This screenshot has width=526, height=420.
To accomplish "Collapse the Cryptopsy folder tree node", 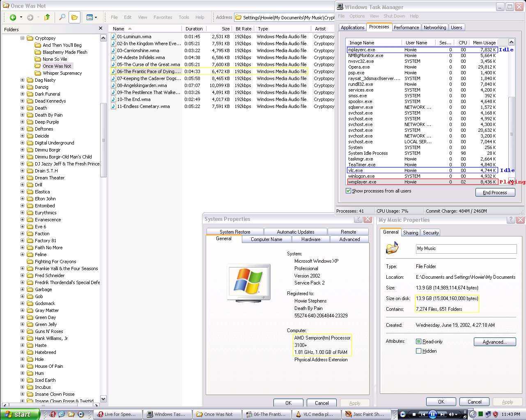I will click(23, 38).
